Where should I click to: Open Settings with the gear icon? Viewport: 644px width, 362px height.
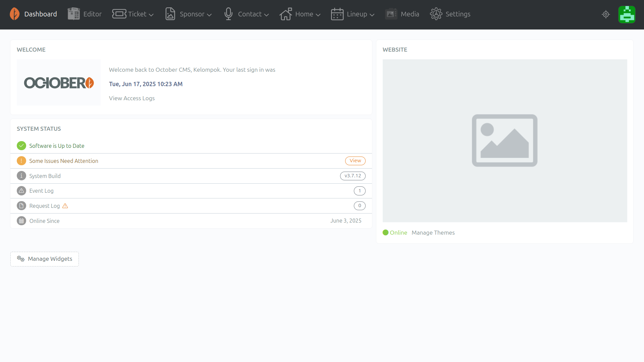pos(436,14)
